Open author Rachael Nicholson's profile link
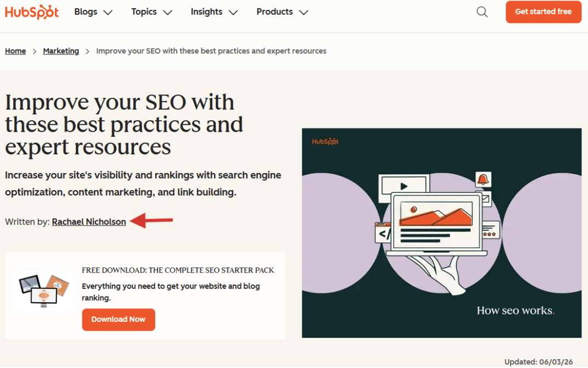This screenshot has width=588, height=368. (x=89, y=222)
